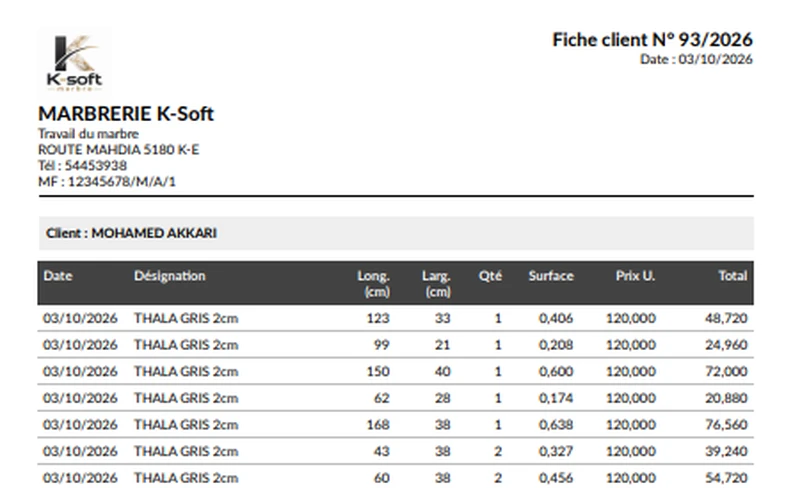The image size is (793, 488).
Task: Select the surface value 0,208
Action: (x=556, y=345)
